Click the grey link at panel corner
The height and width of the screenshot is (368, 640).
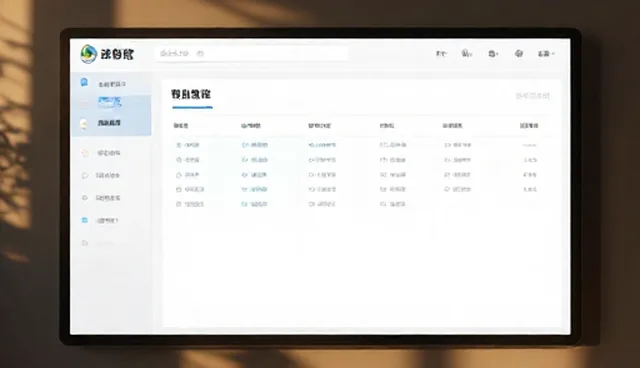(532, 96)
